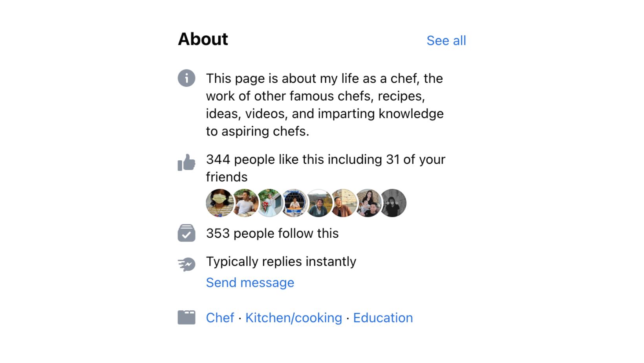Click the 344 people like this text
Image resolution: width=644 pixels, height=363 pixels.
click(326, 159)
